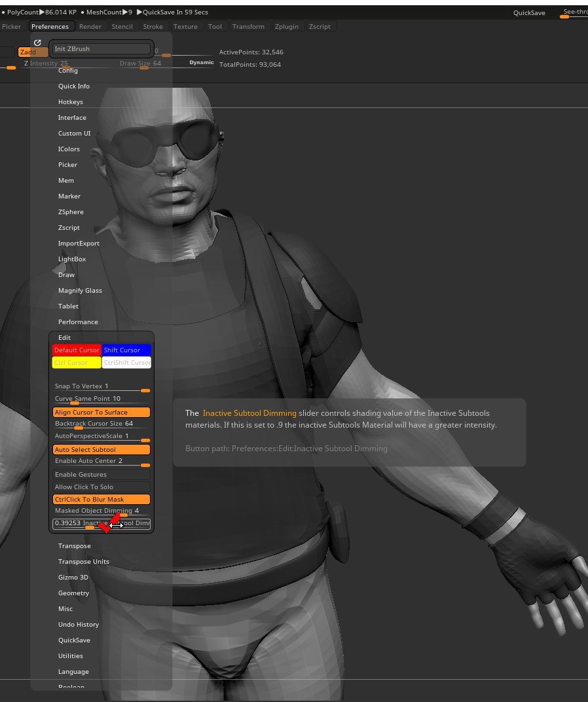Click the palette dock icon above Config
This screenshot has width=588, height=702.
[37, 43]
